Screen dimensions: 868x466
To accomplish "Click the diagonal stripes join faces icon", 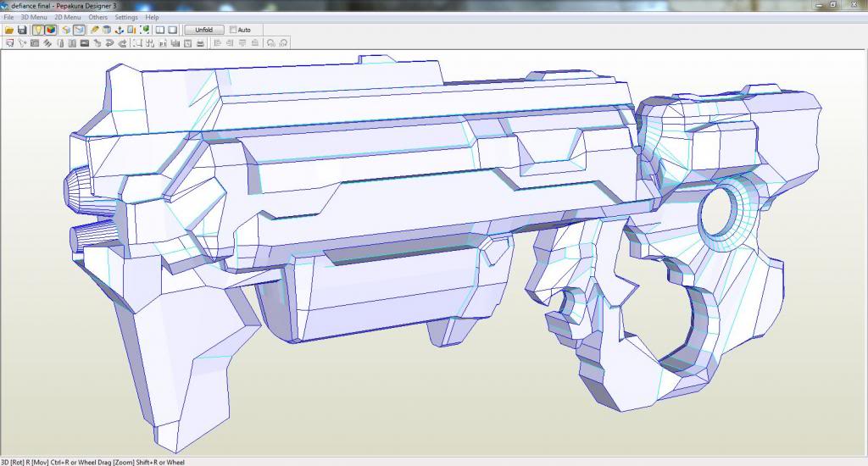I will [x=47, y=43].
